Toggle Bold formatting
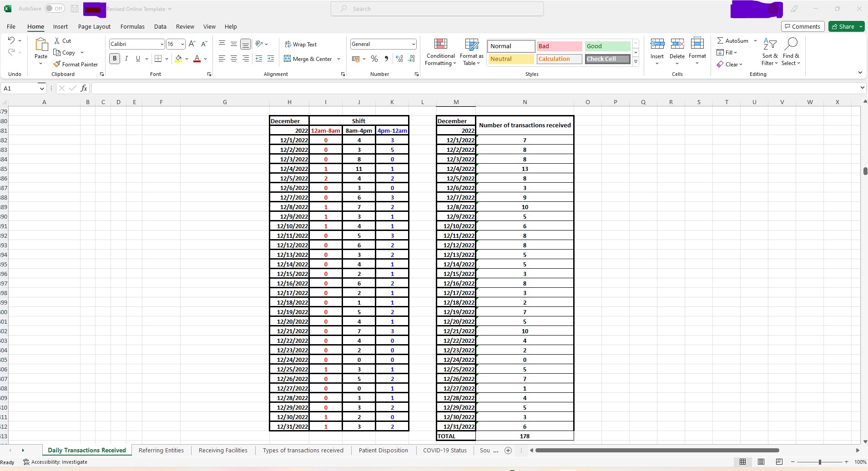 click(x=115, y=59)
